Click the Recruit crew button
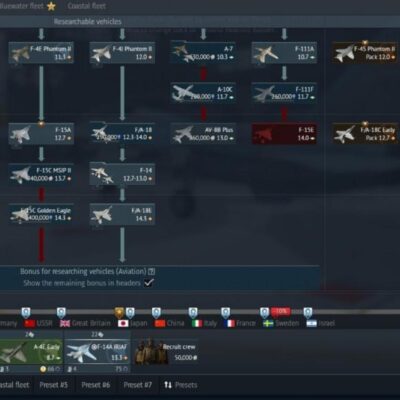 click(x=166, y=353)
